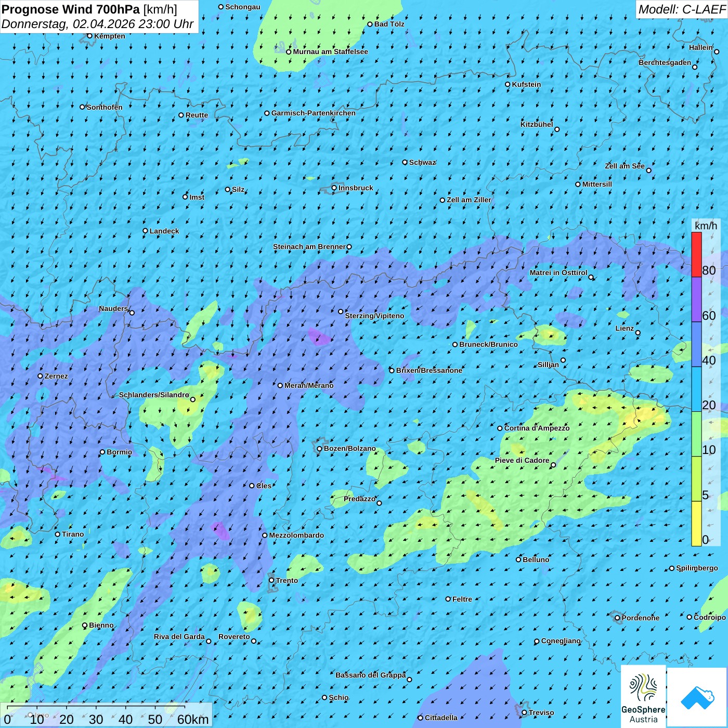Click the 'Spilimbergo' label

[x=697, y=568]
